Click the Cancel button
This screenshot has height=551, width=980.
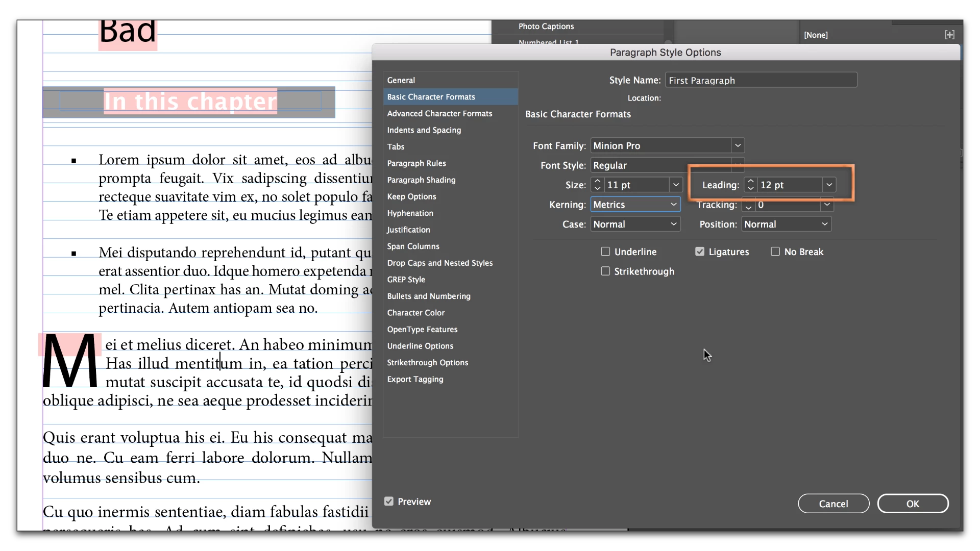[833, 504]
